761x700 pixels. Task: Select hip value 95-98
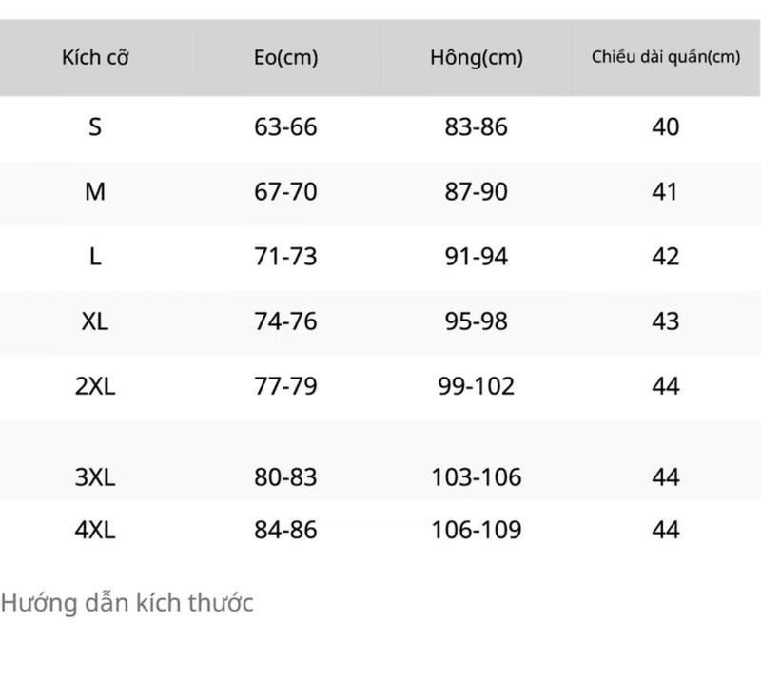(x=477, y=321)
